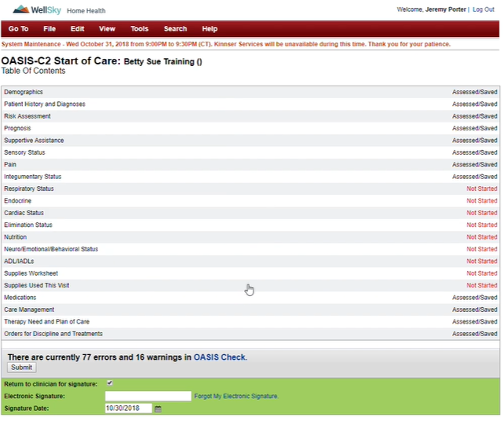
Task: Open the OASIS Check link
Action: tap(219, 357)
